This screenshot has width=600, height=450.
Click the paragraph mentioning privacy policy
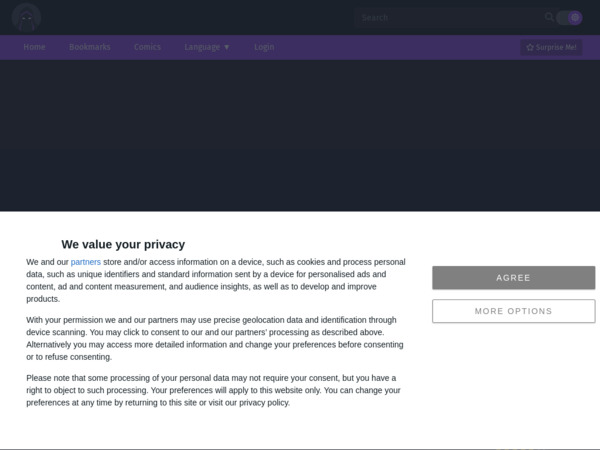(211, 390)
